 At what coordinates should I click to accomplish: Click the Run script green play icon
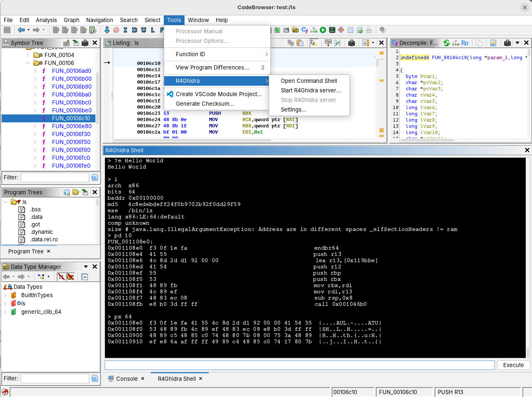point(323,30)
